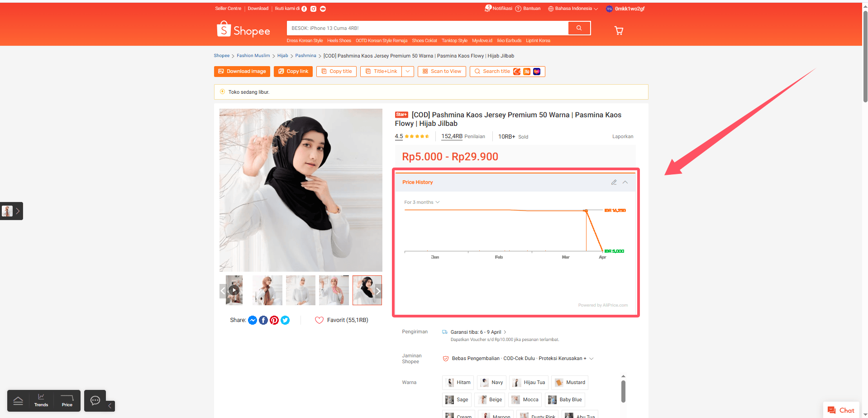Open the feedback chat bubble icon
Viewport: 868px width, 418px height.
point(95,400)
